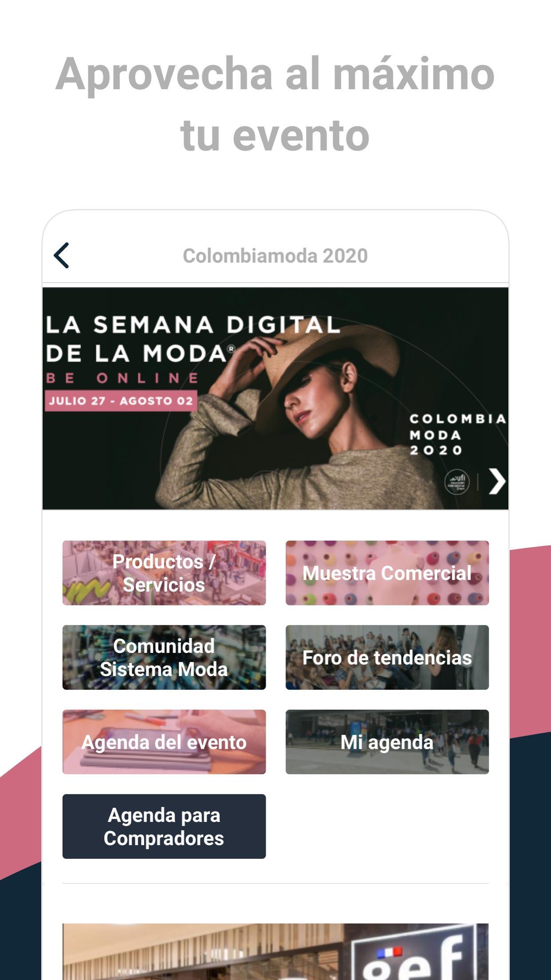Open Muestra Comercial tile
The image size is (551, 980).
(x=387, y=573)
